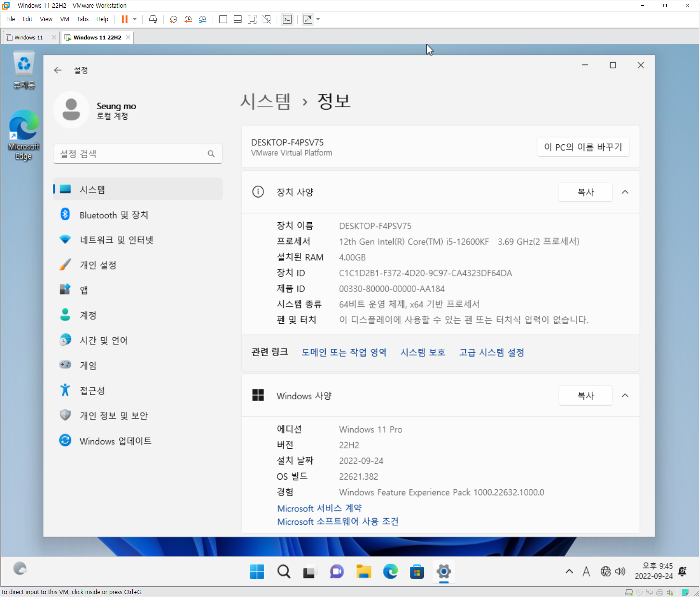Copy device specs with 장치 사양 복사 button

coord(585,192)
